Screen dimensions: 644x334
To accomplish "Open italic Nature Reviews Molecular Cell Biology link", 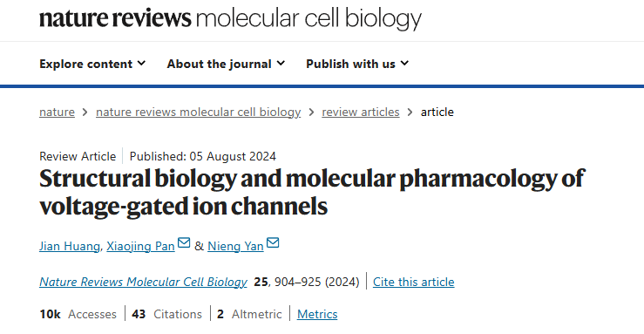I will [x=143, y=282].
